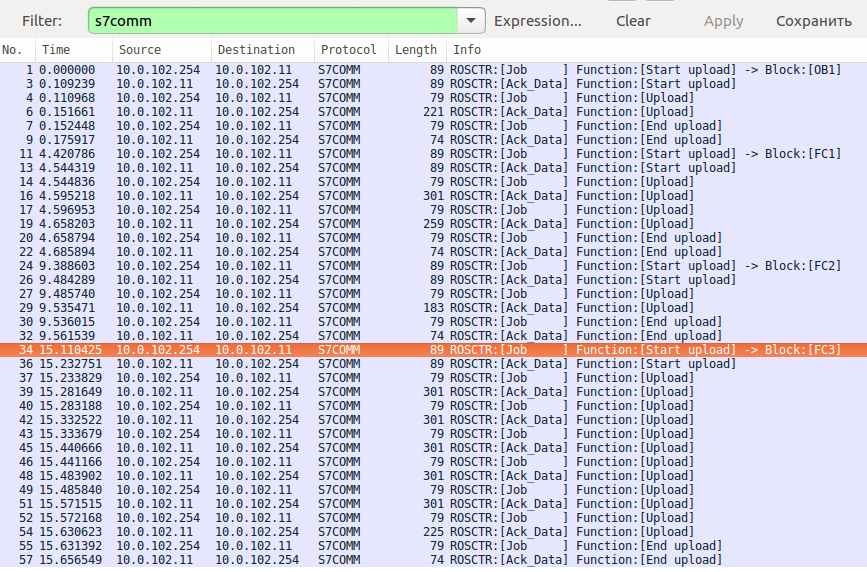Sort by Length column header
867x572 pixels.
[417, 50]
